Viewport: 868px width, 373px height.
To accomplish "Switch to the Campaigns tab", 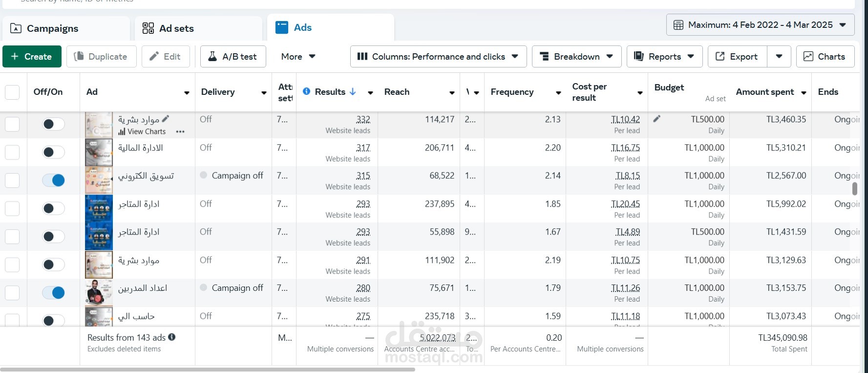I will tap(52, 28).
